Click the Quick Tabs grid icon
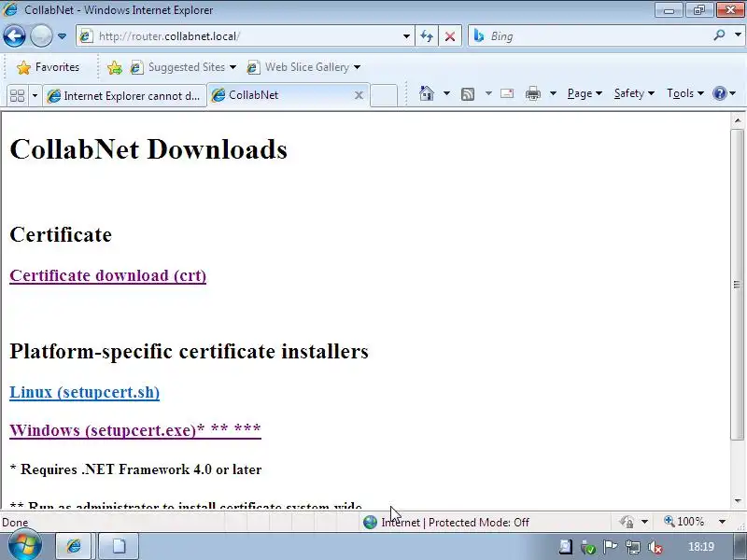 pos(18,96)
